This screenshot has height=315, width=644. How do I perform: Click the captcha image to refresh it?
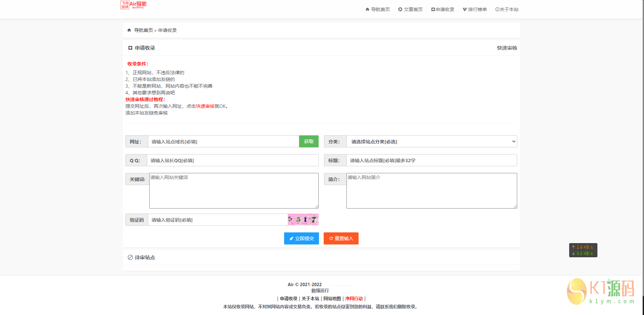pyautogui.click(x=303, y=220)
